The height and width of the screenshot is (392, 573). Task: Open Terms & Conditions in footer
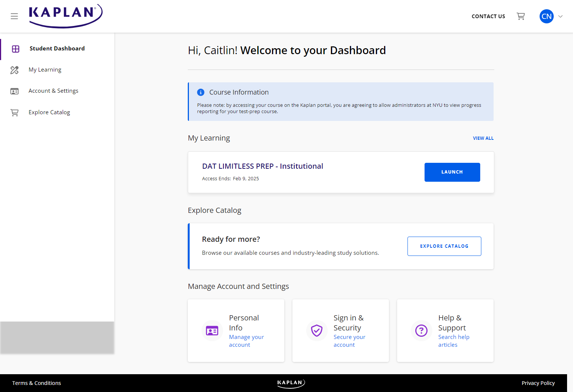(36, 383)
